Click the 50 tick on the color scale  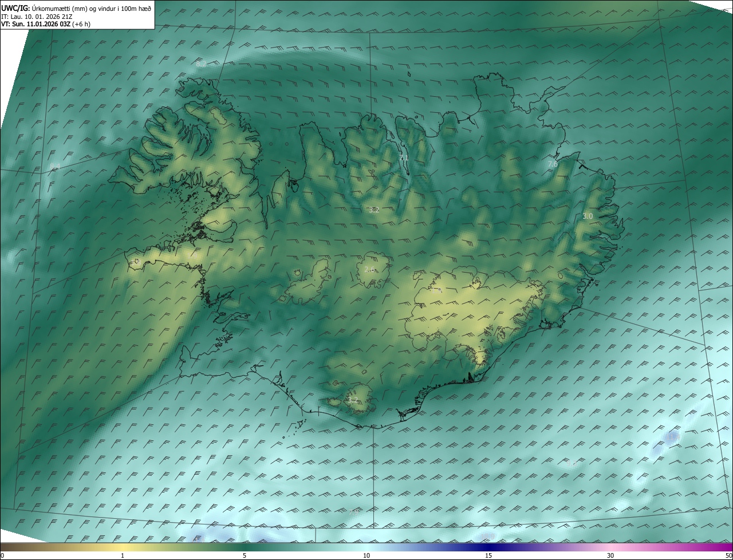(x=728, y=555)
